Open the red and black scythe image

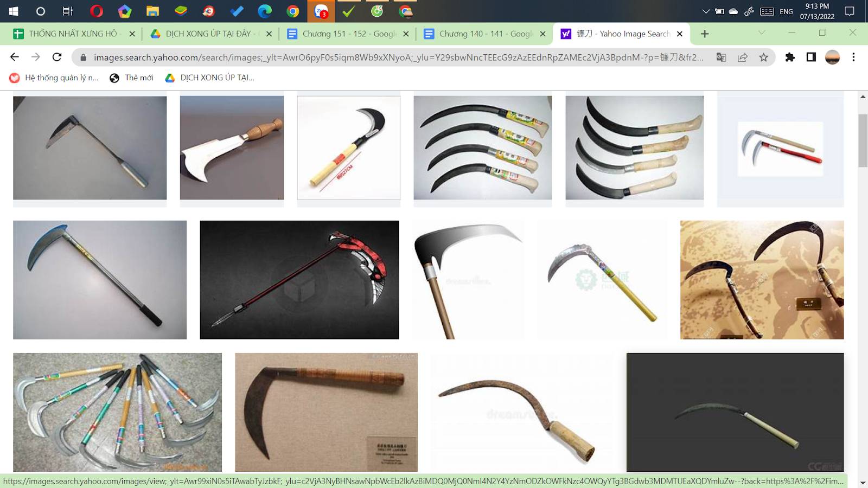(x=299, y=280)
